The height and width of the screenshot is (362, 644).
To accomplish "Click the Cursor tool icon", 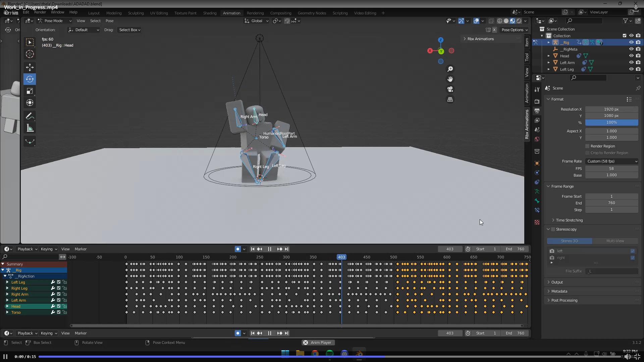I will (x=30, y=54).
